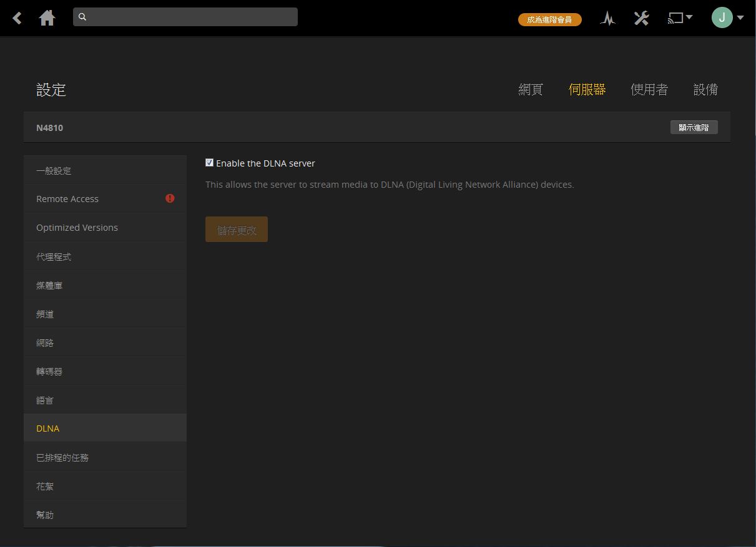
Task: Open 幫助 in the sidebar
Action: pos(105,515)
